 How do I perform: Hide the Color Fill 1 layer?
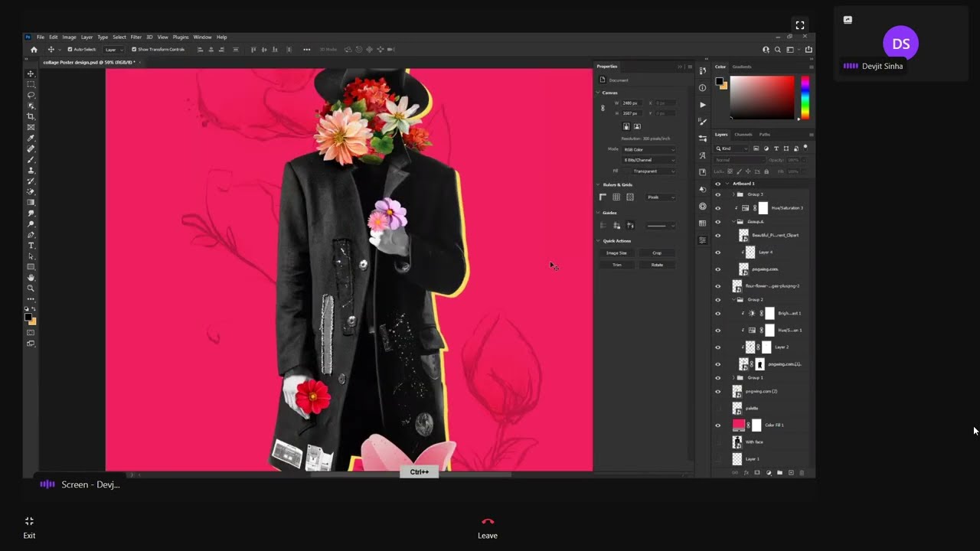pyautogui.click(x=717, y=425)
